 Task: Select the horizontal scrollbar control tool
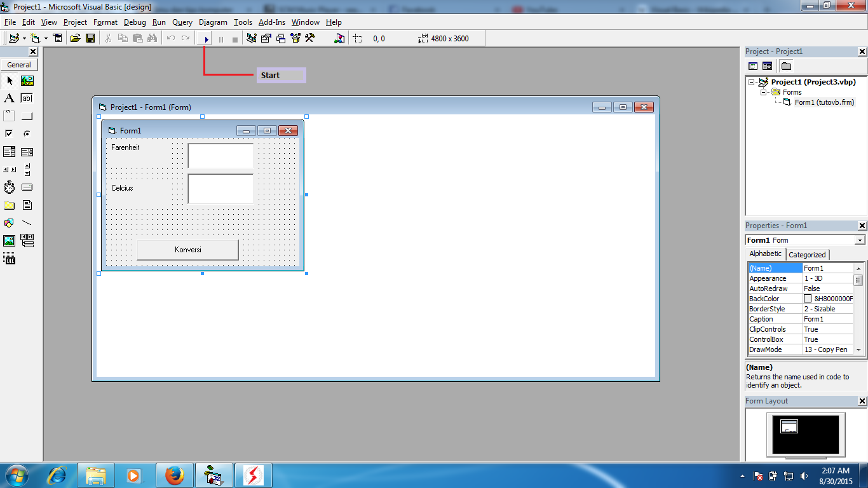[10, 170]
